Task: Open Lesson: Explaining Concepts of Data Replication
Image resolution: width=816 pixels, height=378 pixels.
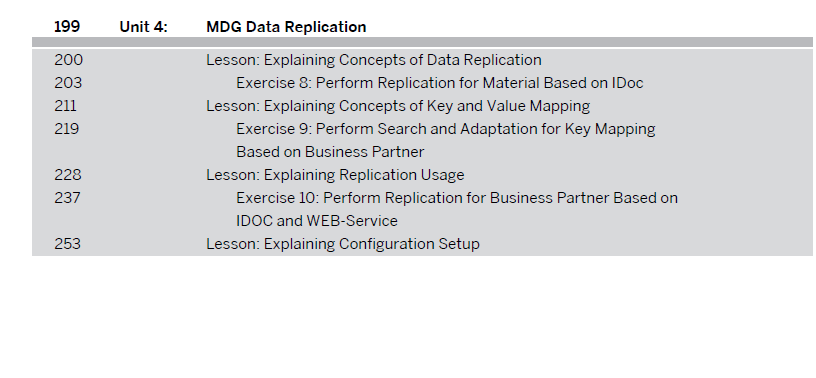Action: click(374, 60)
